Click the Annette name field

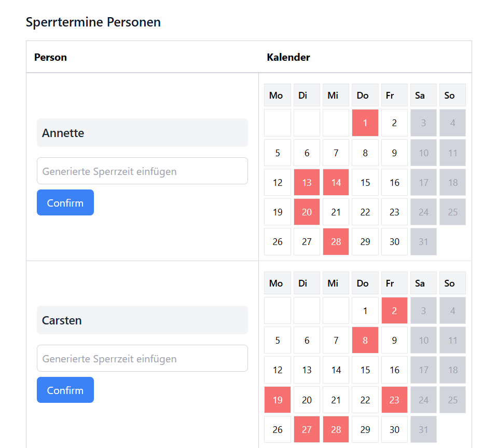coord(142,132)
